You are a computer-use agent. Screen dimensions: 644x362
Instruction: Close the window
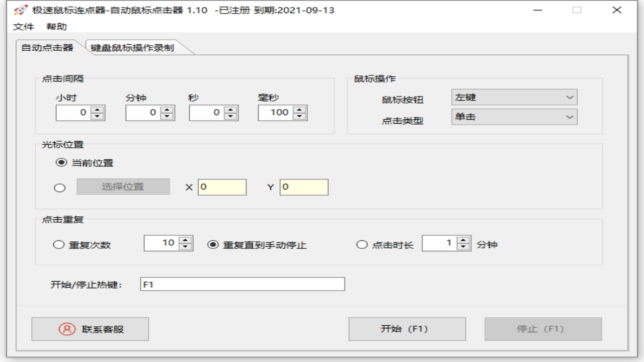617,10
